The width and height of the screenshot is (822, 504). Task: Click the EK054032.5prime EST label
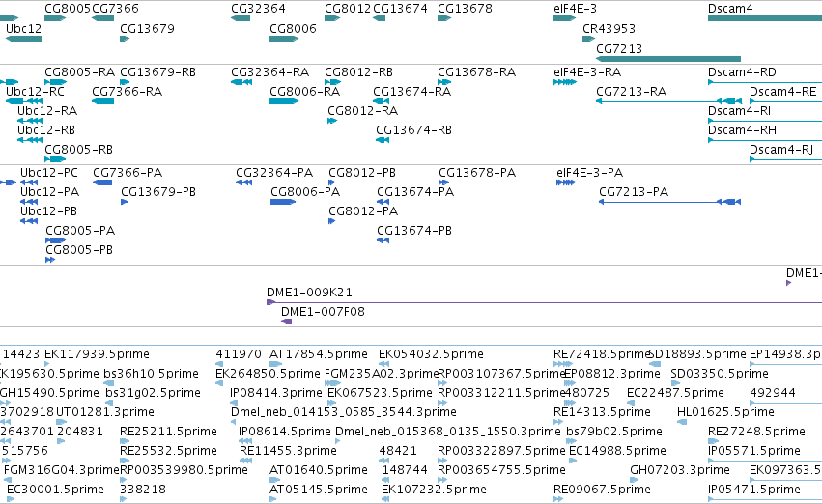tap(431, 354)
